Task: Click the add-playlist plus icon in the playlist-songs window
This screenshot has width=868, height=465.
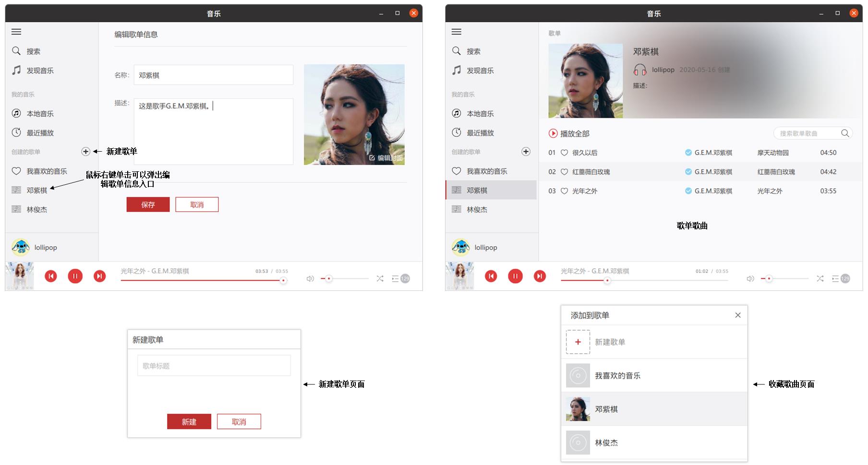Action: [526, 152]
